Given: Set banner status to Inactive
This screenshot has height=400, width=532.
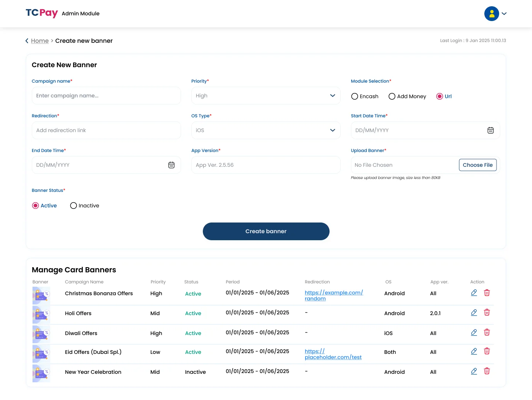Looking at the screenshot, I should click(74, 206).
